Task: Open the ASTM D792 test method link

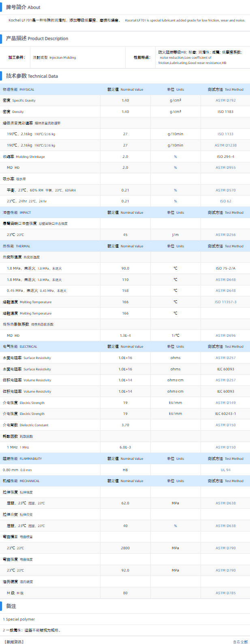Action: pos(225,100)
